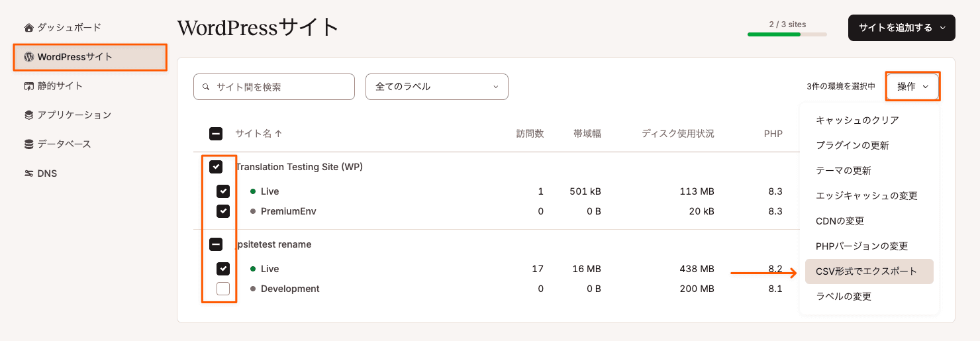Click the static sites icon
Viewport: 980px width, 341px height.
click(x=28, y=86)
